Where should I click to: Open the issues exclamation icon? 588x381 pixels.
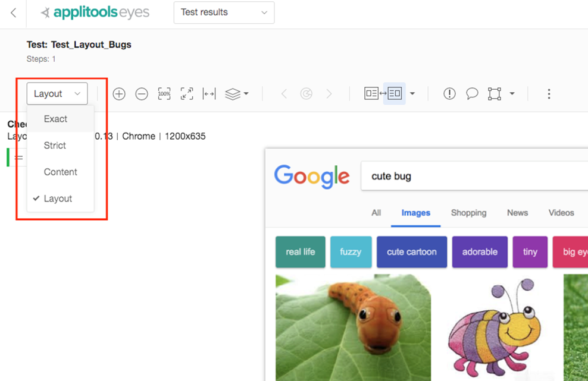449,93
